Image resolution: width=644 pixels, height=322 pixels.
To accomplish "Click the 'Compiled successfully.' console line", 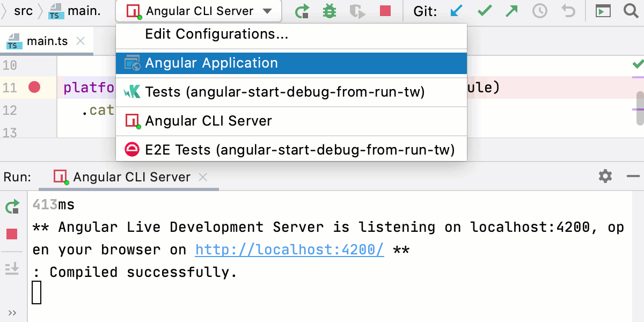I will click(135, 273).
